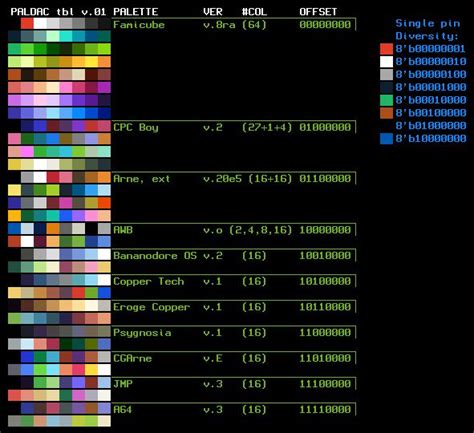The height and width of the screenshot is (433, 474).
Task: Click offset '11100000' in the JMP row
Action: pyautogui.click(x=325, y=384)
